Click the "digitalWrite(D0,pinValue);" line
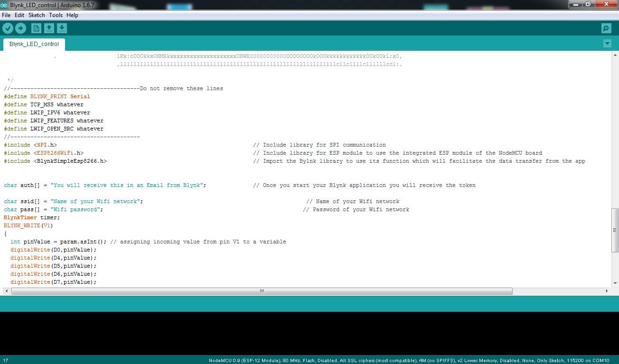The height and width of the screenshot is (364, 619). 54,250
